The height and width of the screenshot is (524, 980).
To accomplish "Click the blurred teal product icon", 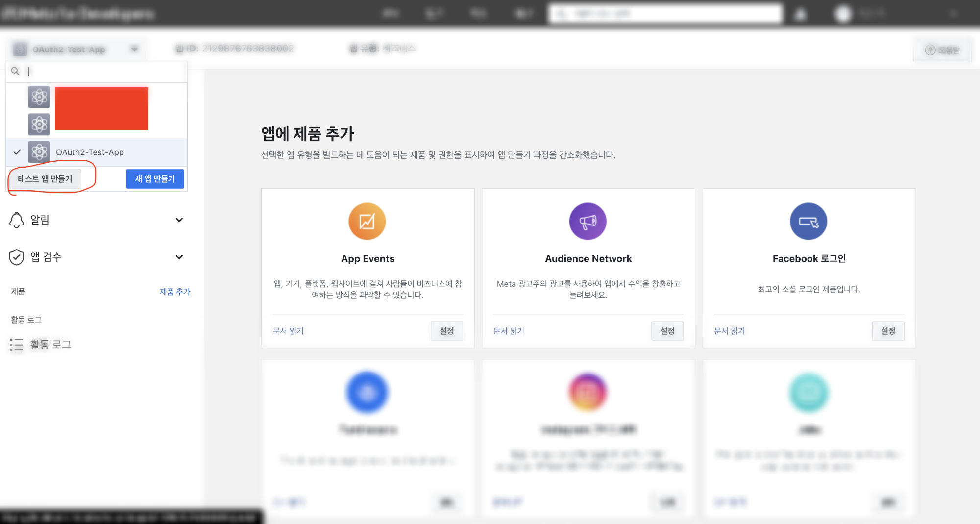I will [808, 393].
